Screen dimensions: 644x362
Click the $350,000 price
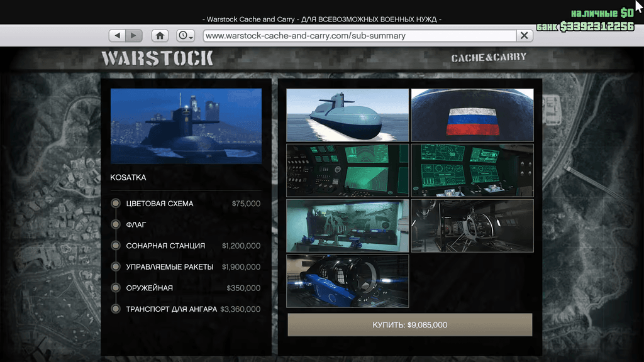(243, 288)
